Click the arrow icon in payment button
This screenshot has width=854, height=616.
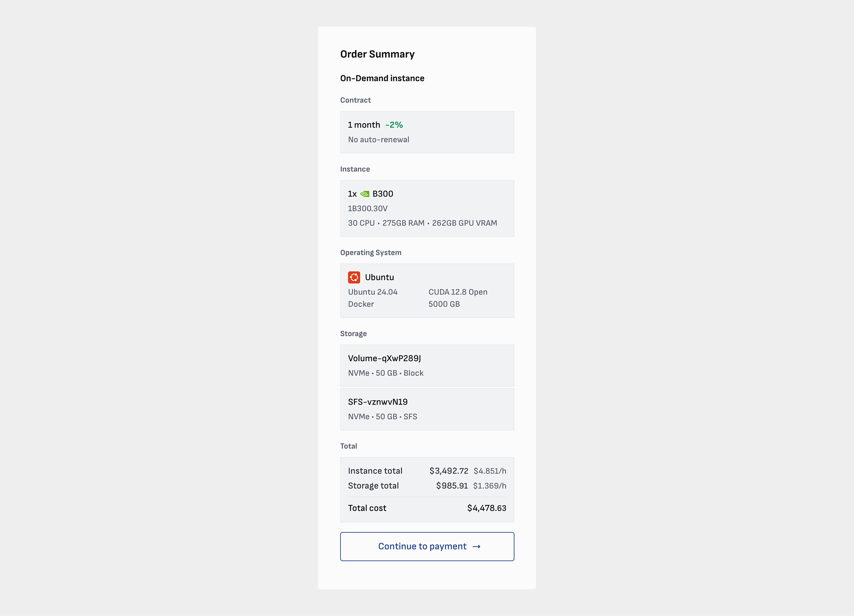476,547
